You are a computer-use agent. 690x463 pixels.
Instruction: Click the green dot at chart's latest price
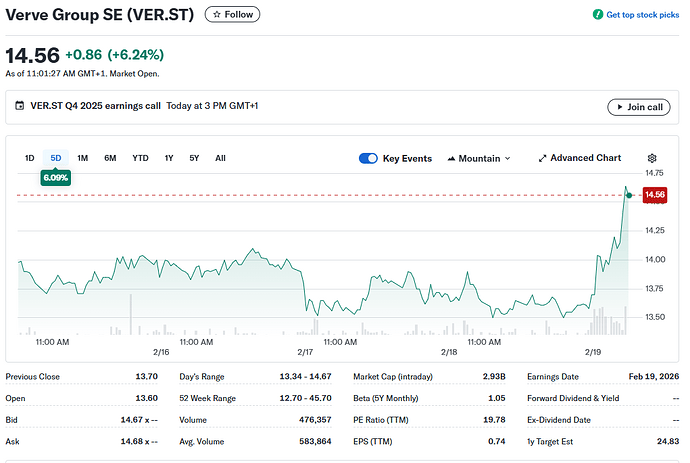pyautogui.click(x=629, y=195)
